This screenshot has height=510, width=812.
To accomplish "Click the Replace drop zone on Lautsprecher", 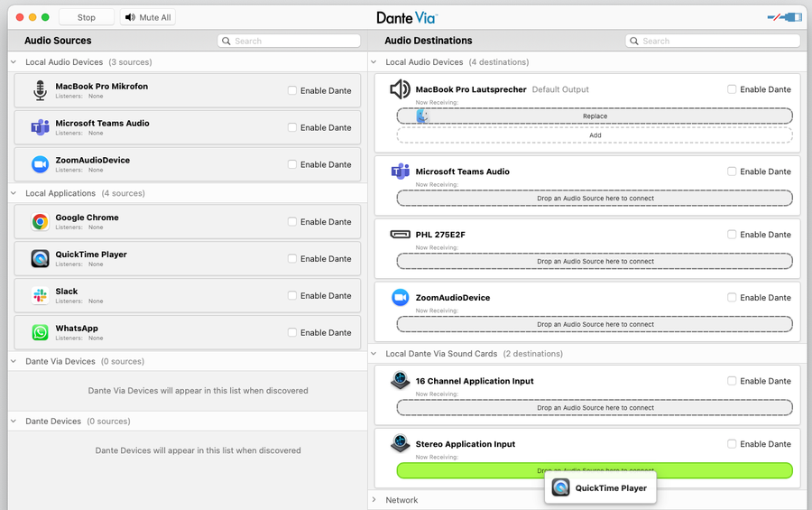I will coord(595,116).
